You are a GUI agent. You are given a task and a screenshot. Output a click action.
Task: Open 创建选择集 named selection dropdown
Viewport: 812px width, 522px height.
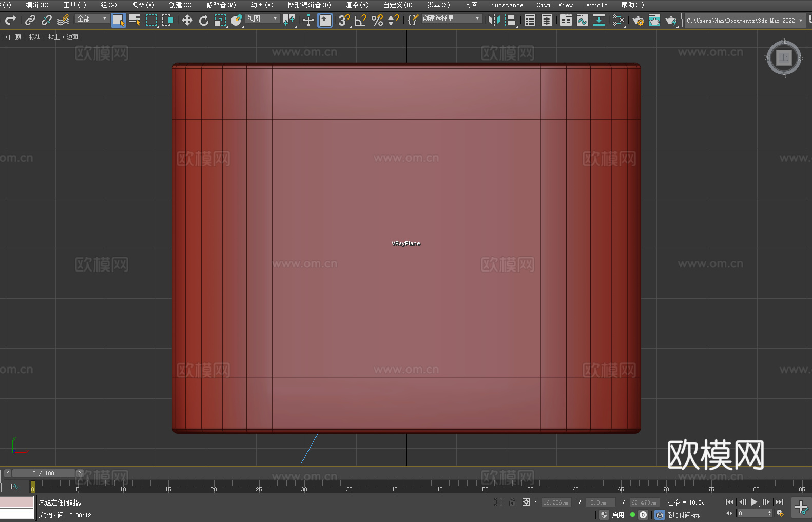pyautogui.click(x=452, y=18)
